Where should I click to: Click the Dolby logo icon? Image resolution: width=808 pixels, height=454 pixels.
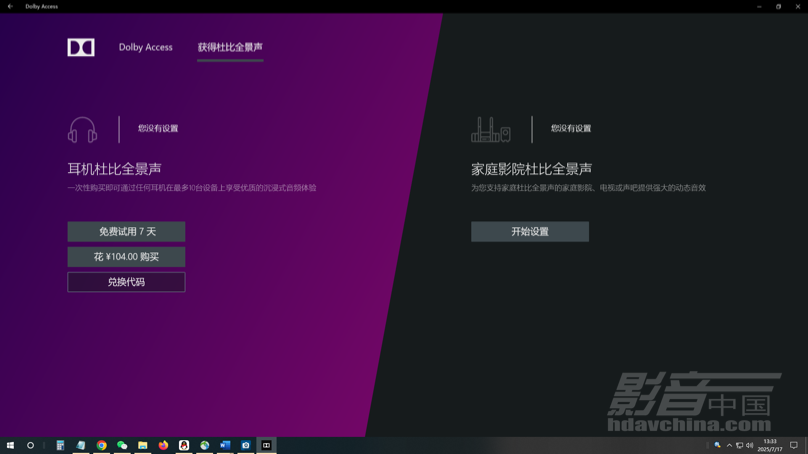[81, 47]
